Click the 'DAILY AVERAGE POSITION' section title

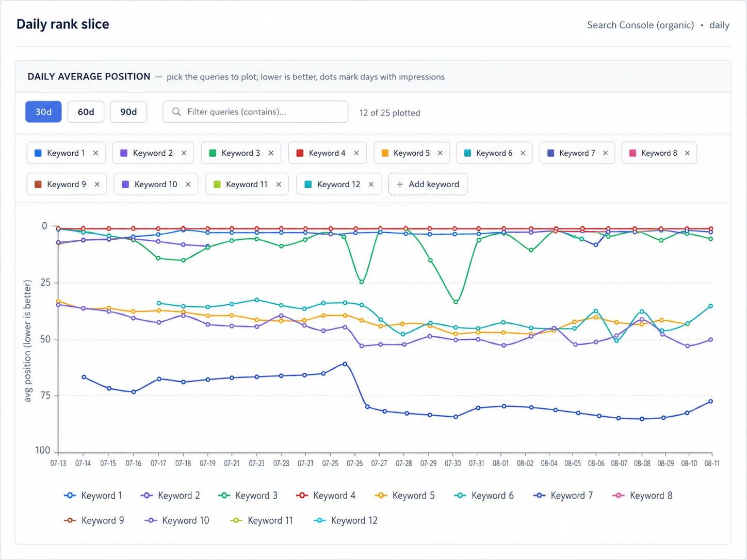click(x=89, y=76)
